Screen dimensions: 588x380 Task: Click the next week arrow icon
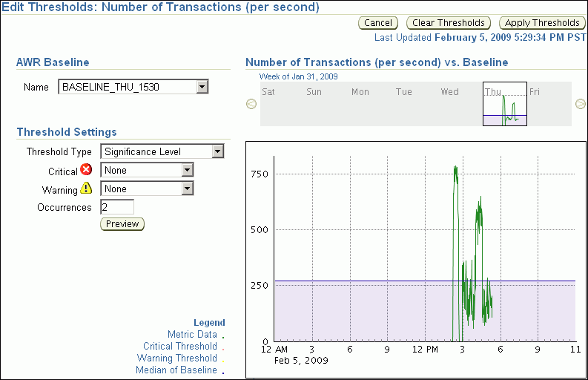coord(581,104)
